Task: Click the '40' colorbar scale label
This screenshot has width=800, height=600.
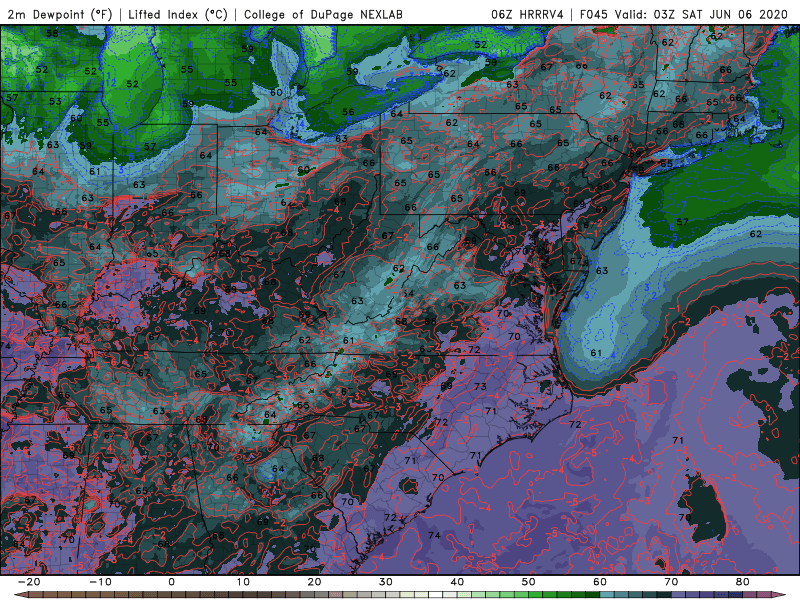Action: point(457,582)
